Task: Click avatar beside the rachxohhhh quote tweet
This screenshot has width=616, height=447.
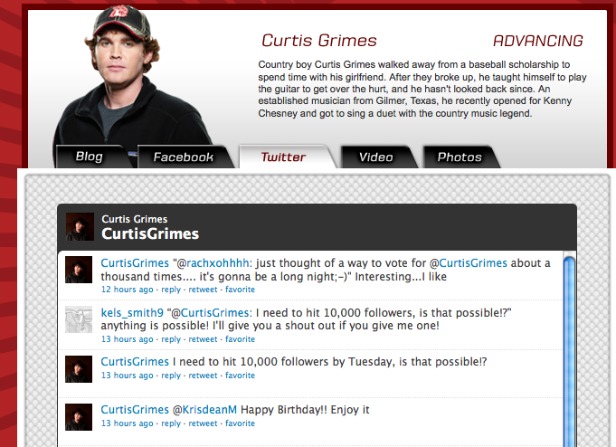Action: tap(79, 269)
